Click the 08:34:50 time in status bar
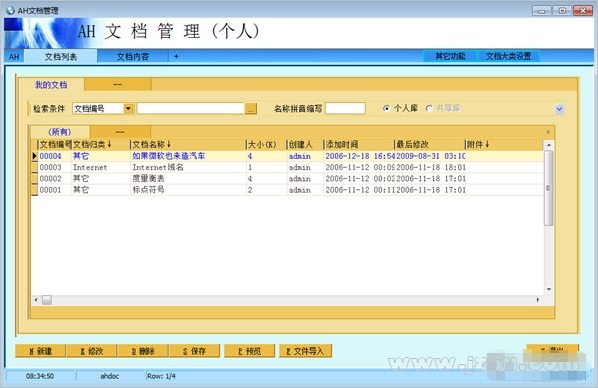This screenshot has width=598, height=388. click(x=40, y=376)
